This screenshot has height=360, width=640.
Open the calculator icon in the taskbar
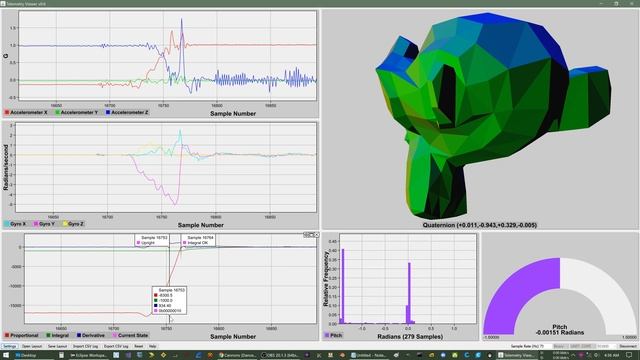click(x=61, y=355)
